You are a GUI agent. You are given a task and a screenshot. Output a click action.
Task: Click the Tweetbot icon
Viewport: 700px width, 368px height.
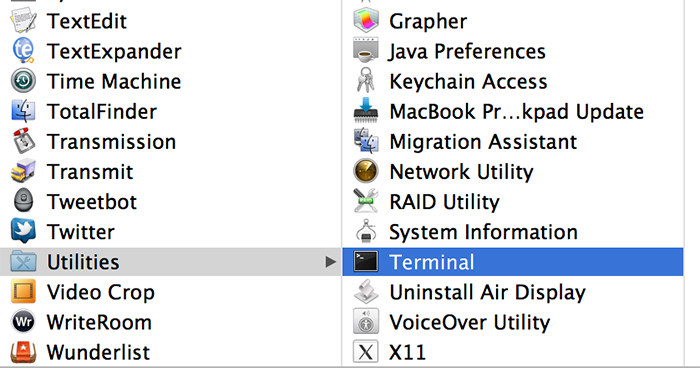coord(23,201)
